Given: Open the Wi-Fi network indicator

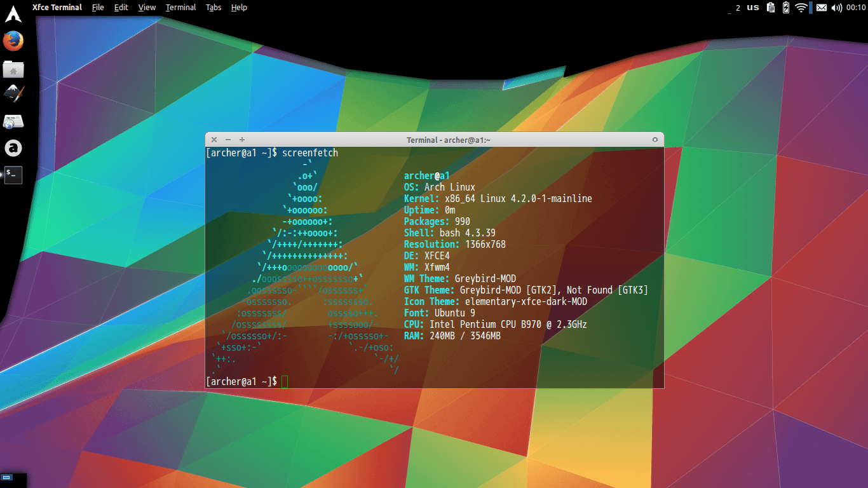Looking at the screenshot, I should click(801, 8).
